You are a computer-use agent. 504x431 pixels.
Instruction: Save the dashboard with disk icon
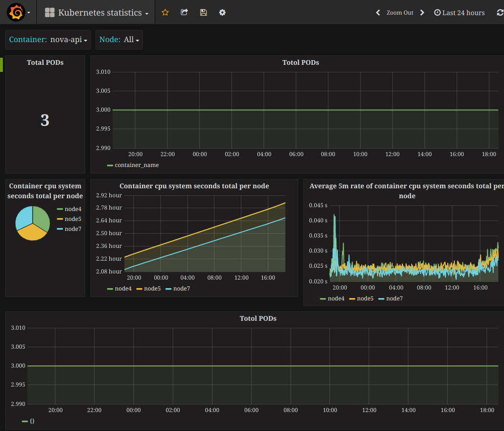(203, 12)
